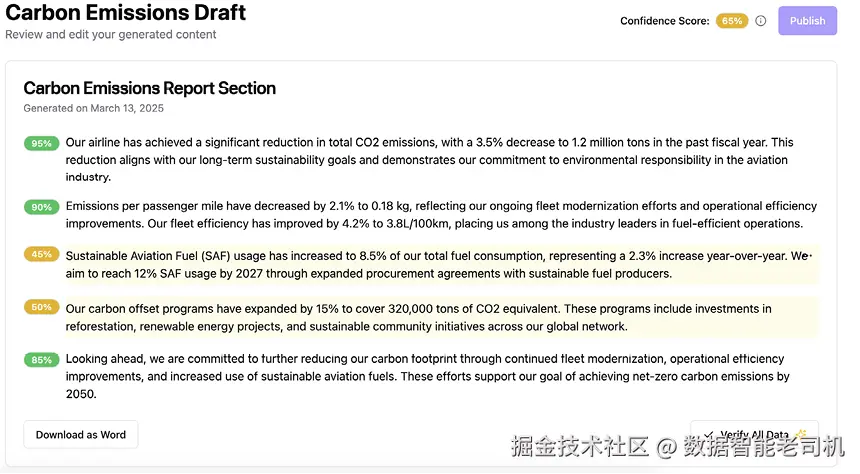Click the 50% confidence badge
The height and width of the screenshot is (474, 860).
(41, 307)
